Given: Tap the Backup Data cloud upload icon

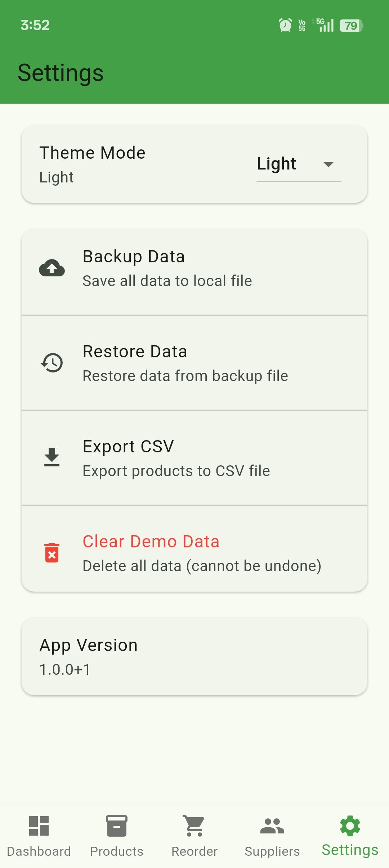Looking at the screenshot, I should pos(52,268).
